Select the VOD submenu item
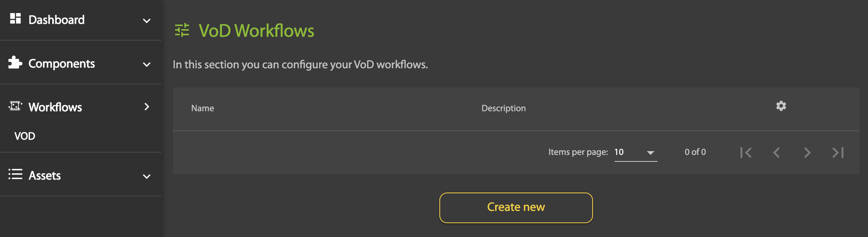The width and height of the screenshot is (868, 237). coord(25,136)
